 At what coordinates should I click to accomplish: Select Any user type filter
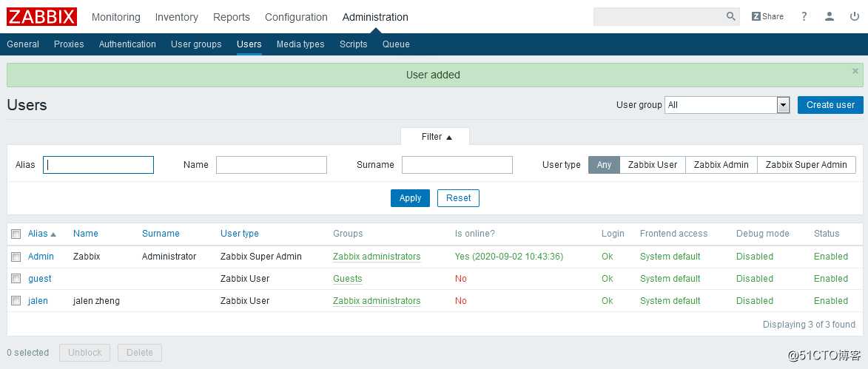point(604,165)
